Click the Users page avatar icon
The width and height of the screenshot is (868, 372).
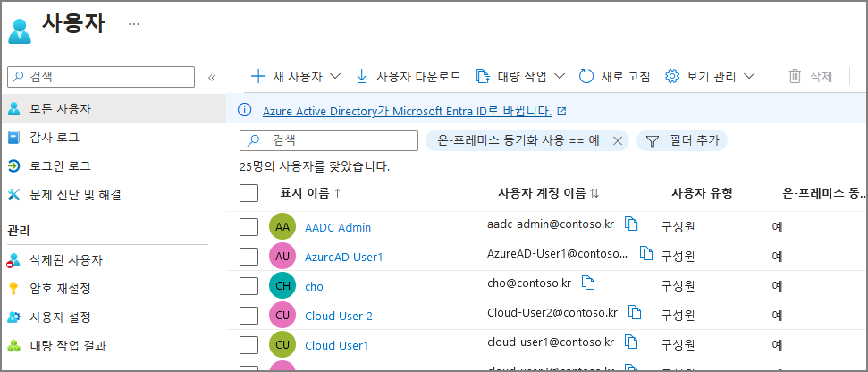(x=20, y=30)
